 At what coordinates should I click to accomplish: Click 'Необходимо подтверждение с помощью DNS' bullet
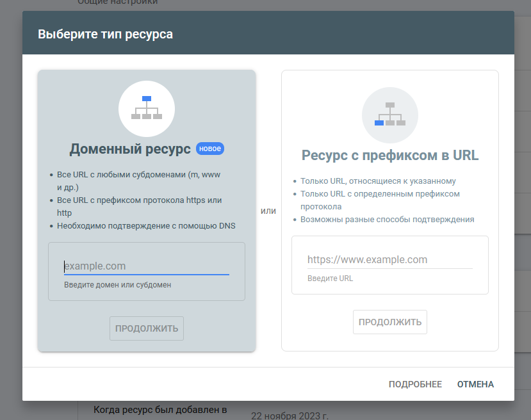(146, 226)
